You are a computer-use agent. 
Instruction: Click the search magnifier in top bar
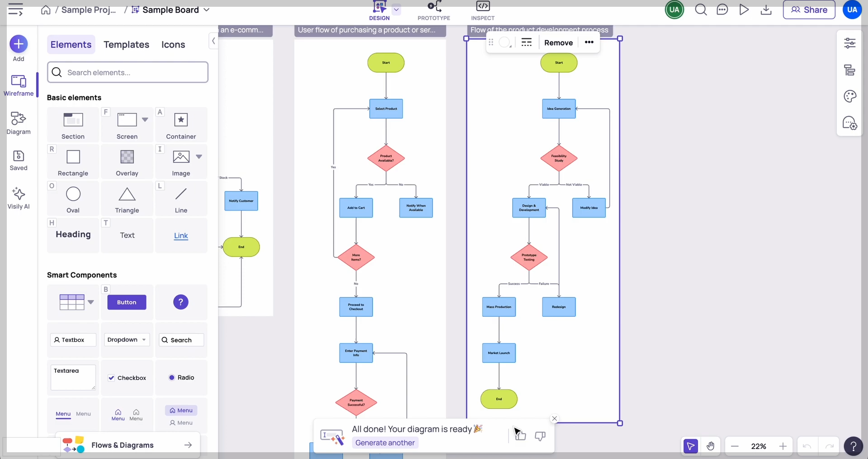tap(701, 9)
